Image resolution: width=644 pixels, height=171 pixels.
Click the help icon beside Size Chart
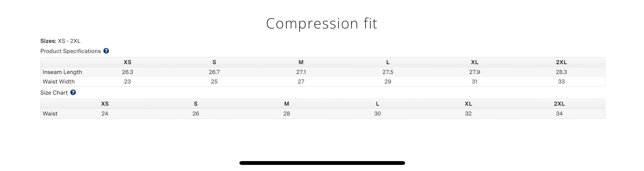pyautogui.click(x=73, y=92)
